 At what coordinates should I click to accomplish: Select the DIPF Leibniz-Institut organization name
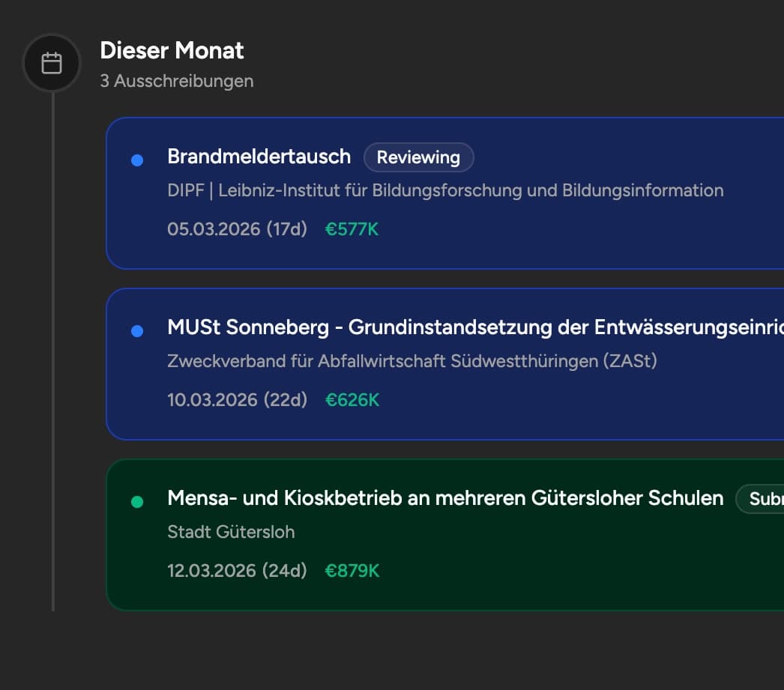(445, 190)
